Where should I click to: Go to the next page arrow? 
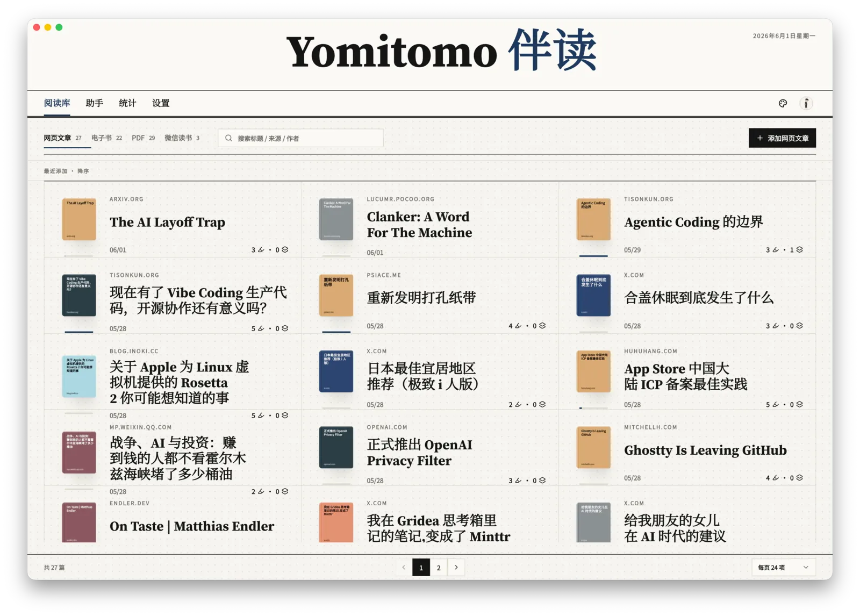(456, 567)
